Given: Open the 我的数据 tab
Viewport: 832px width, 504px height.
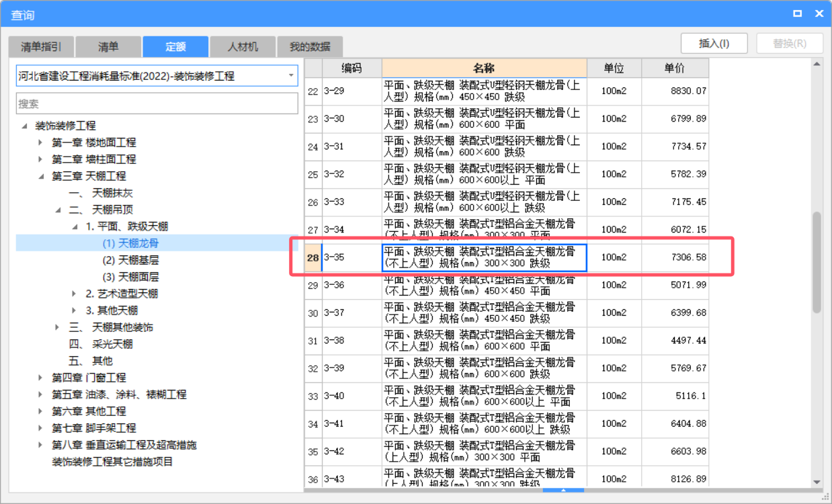Looking at the screenshot, I should 310,46.
